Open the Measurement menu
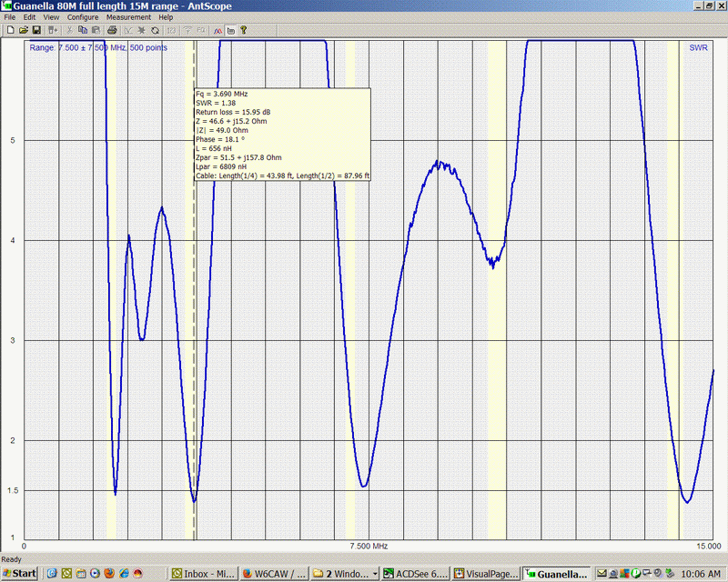728x582 pixels. [128, 17]
